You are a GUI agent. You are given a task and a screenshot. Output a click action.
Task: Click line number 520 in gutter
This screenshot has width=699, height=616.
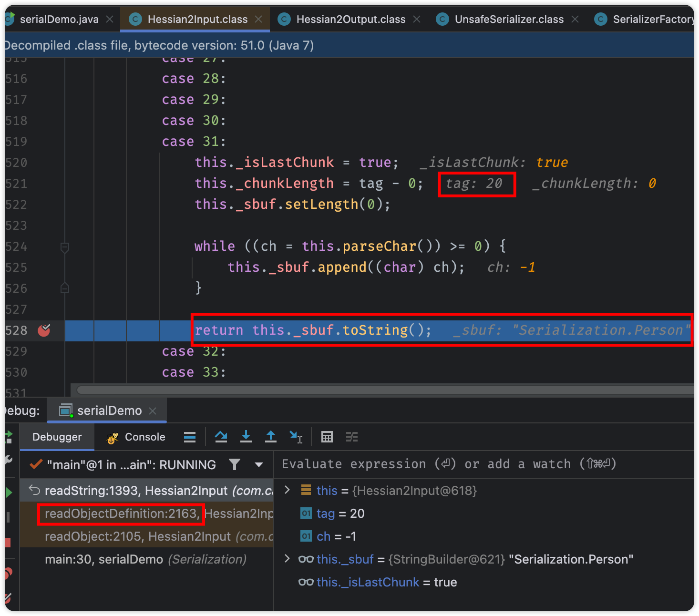(x=16, y=163)
